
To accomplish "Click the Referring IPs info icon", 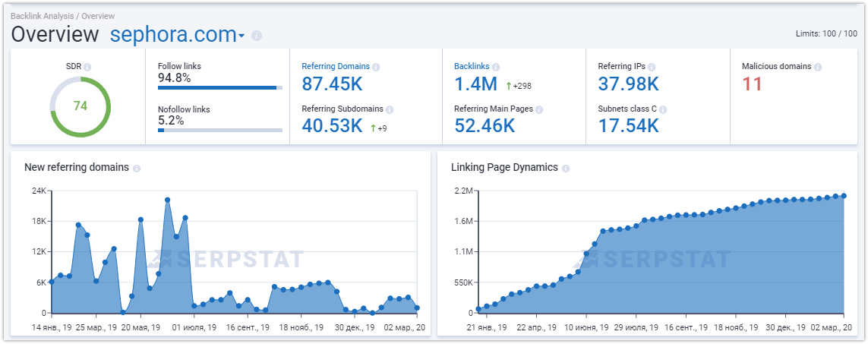I will (651, 67).
